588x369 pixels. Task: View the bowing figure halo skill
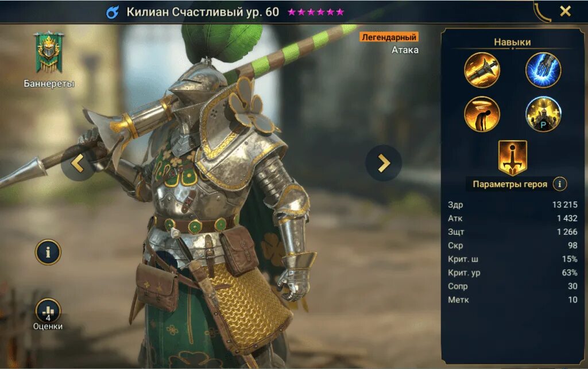482,114
